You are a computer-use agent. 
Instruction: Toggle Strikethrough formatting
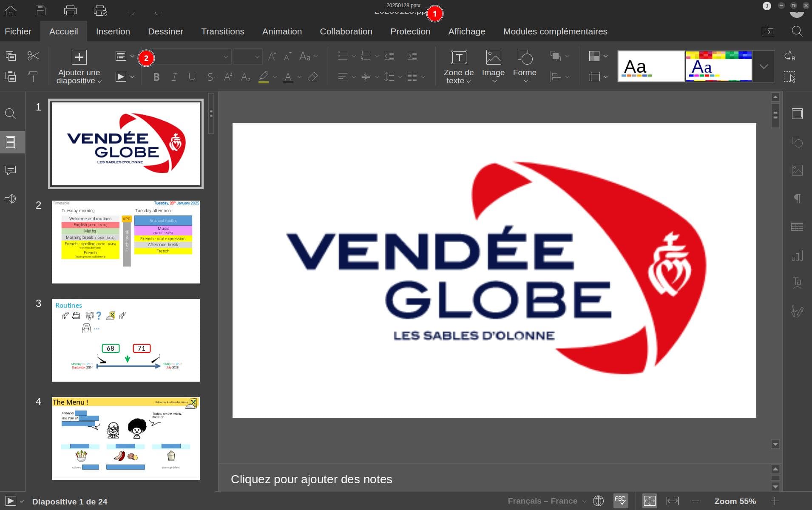point(210,77)
